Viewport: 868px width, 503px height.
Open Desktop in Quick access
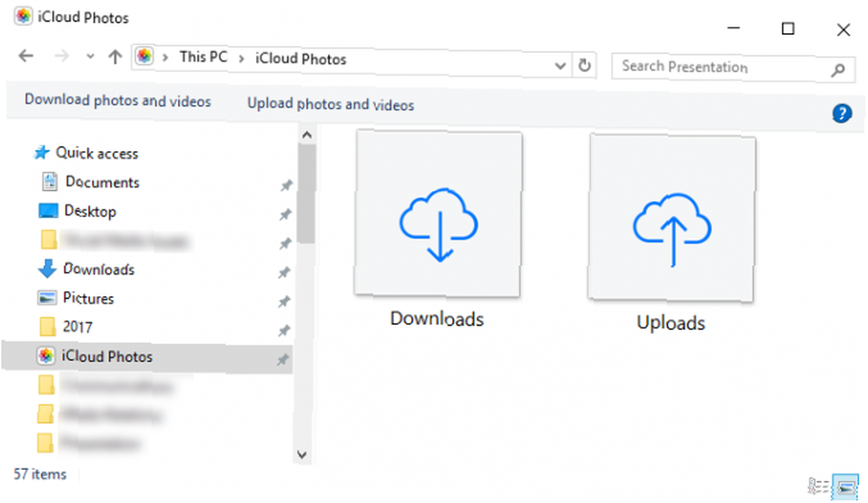[x=90, y=212]
